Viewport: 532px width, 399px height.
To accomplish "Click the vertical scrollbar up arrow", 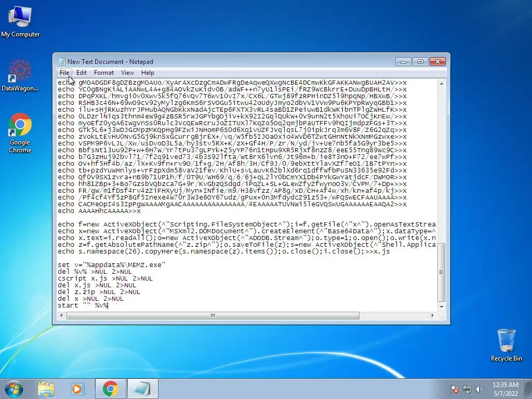I will point(442,83).
